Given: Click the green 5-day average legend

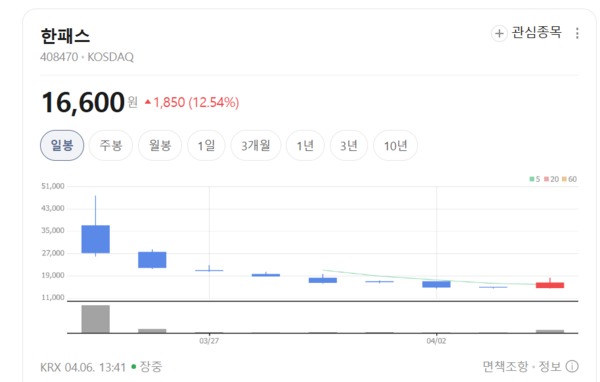Looking at the screenshot, I should 535,179.
